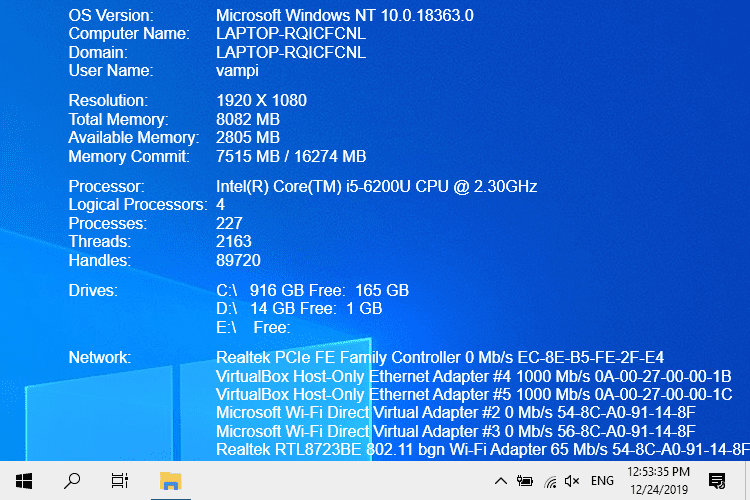
Task: Click 'LAPTOP-RQICFCNL' next to Domain
Action: [291, 52]
